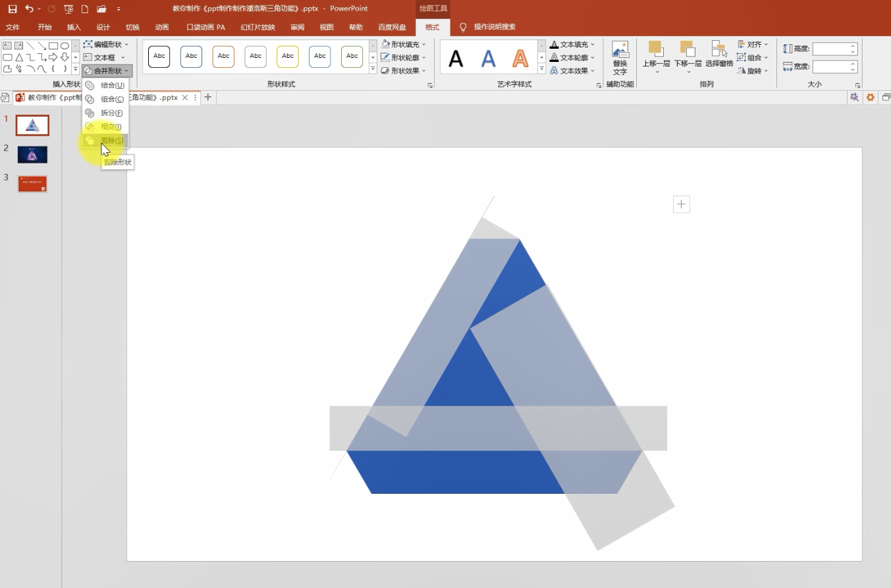Click the Save icon in quick access toolbar

pyautogui.click(x=13, y=9)
